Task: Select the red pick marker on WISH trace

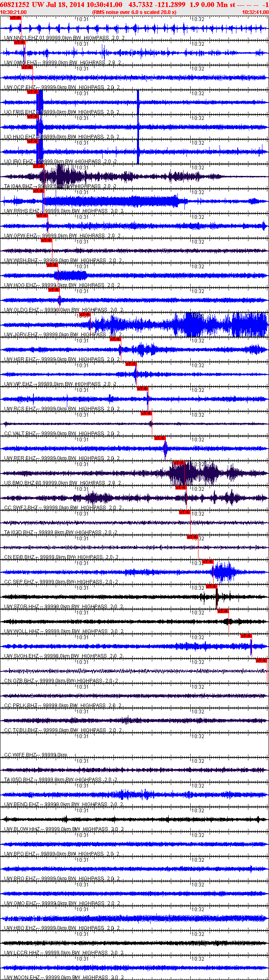Action: pyautogui.click(x=46, y=240)
